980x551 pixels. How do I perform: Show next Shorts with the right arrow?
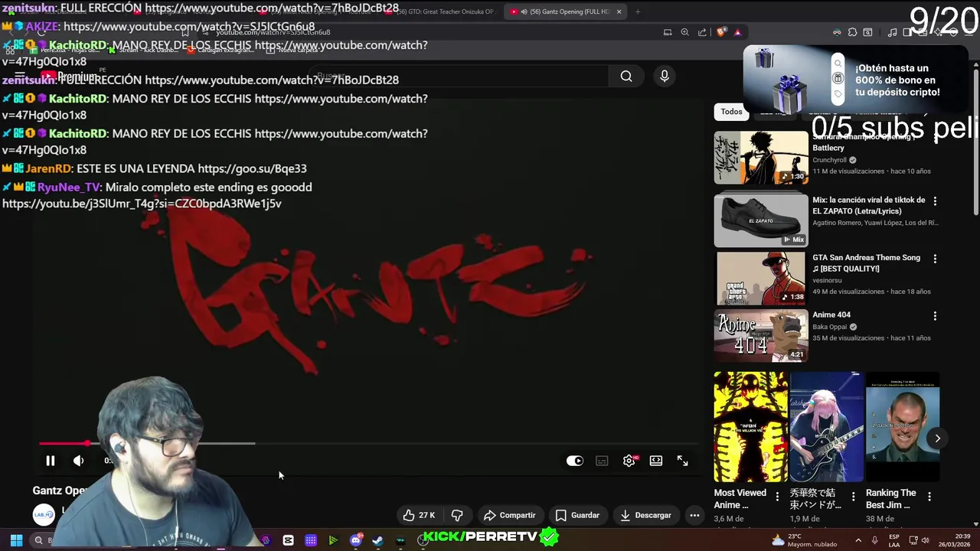pyautogui.click(x=937, y=438)
